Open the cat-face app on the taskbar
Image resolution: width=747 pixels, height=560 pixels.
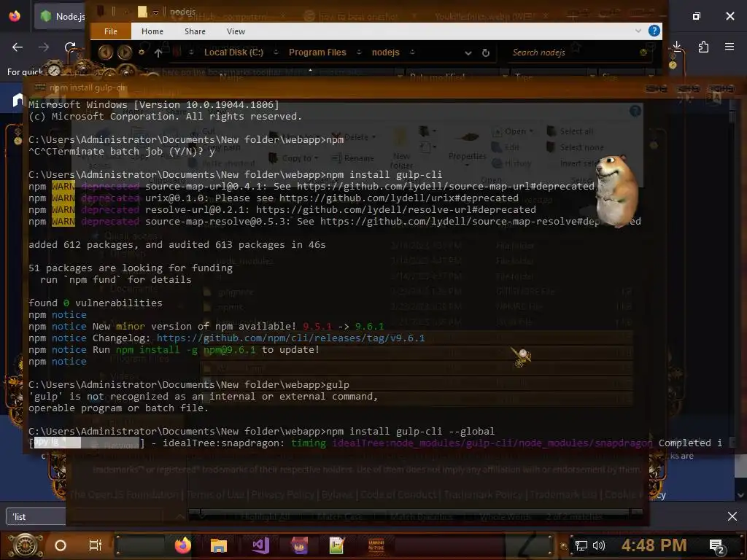pyautogui.click(x=299, y=545)
